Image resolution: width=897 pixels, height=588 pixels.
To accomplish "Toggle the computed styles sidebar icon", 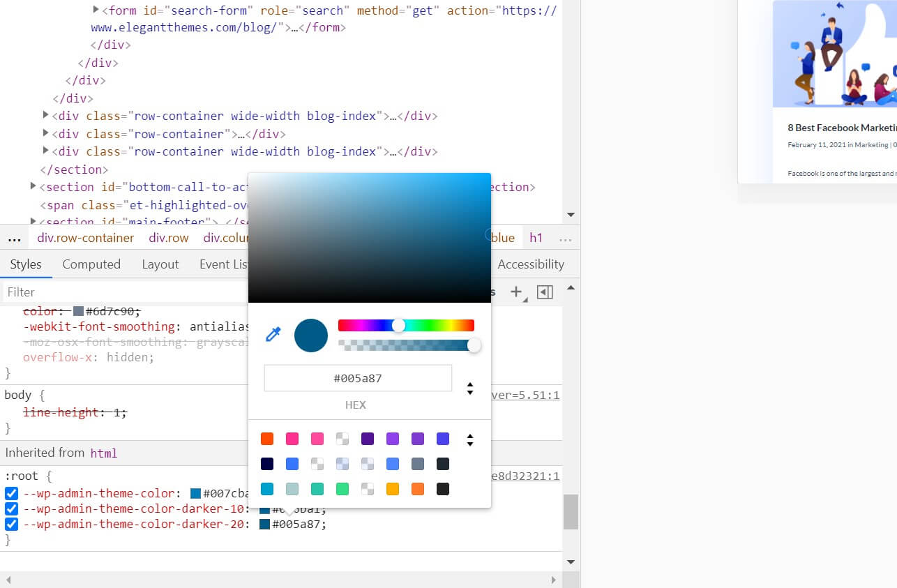I will 545,292.
